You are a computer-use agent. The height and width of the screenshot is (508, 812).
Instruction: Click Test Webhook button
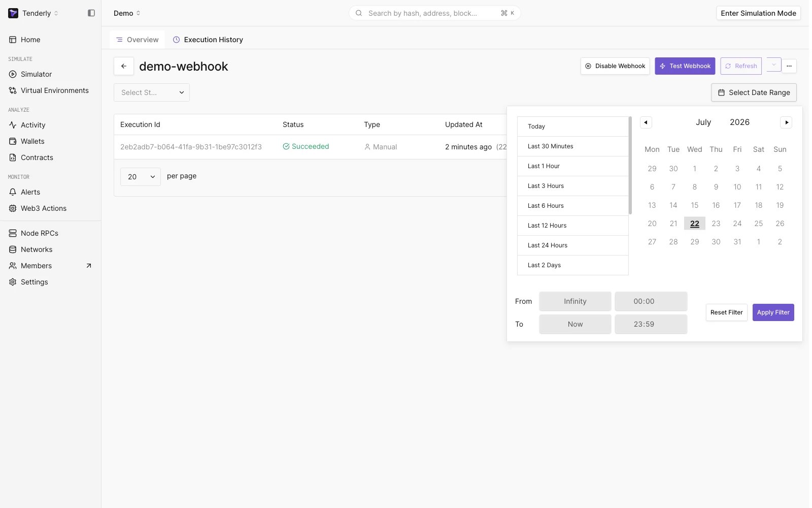[685, 66]
